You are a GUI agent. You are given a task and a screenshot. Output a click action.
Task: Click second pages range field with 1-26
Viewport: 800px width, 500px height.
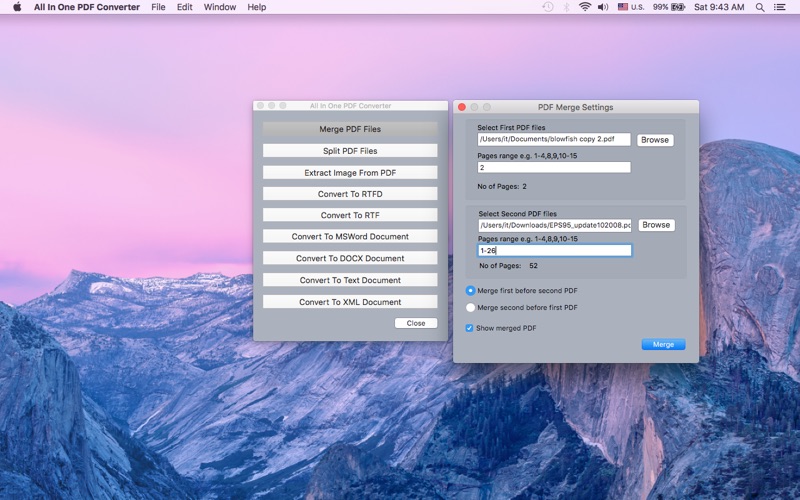[x=555, y=251]
